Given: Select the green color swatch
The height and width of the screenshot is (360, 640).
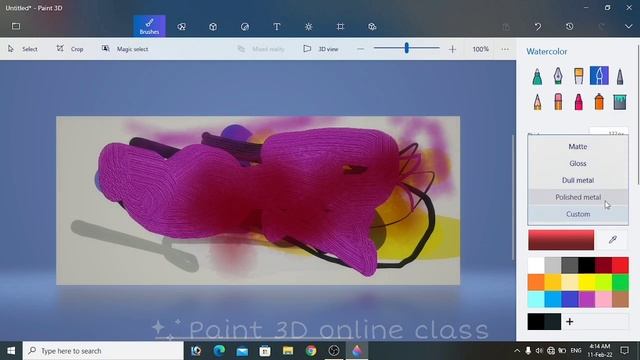Looking at the screenshot, I should (620, 282).
